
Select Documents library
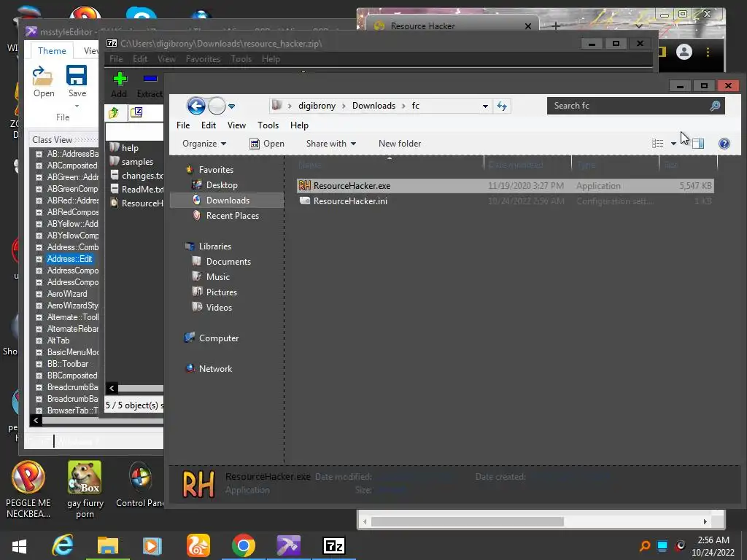(228, 262)
